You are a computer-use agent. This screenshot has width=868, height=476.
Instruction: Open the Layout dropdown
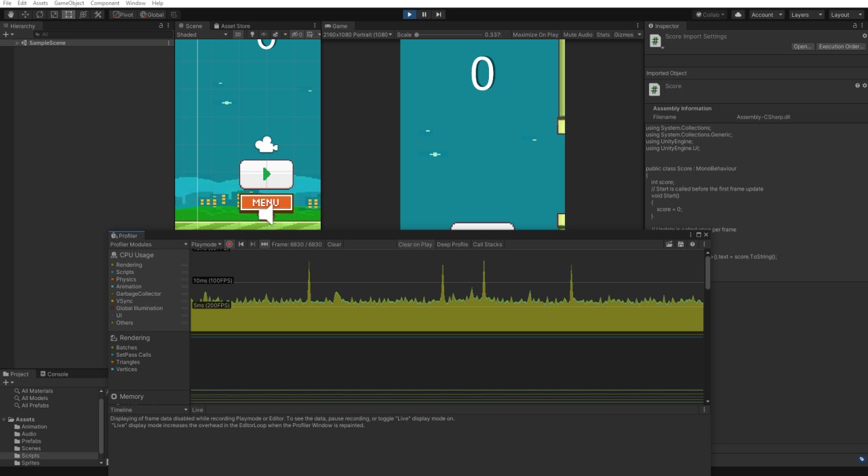(x=845, y=14)
